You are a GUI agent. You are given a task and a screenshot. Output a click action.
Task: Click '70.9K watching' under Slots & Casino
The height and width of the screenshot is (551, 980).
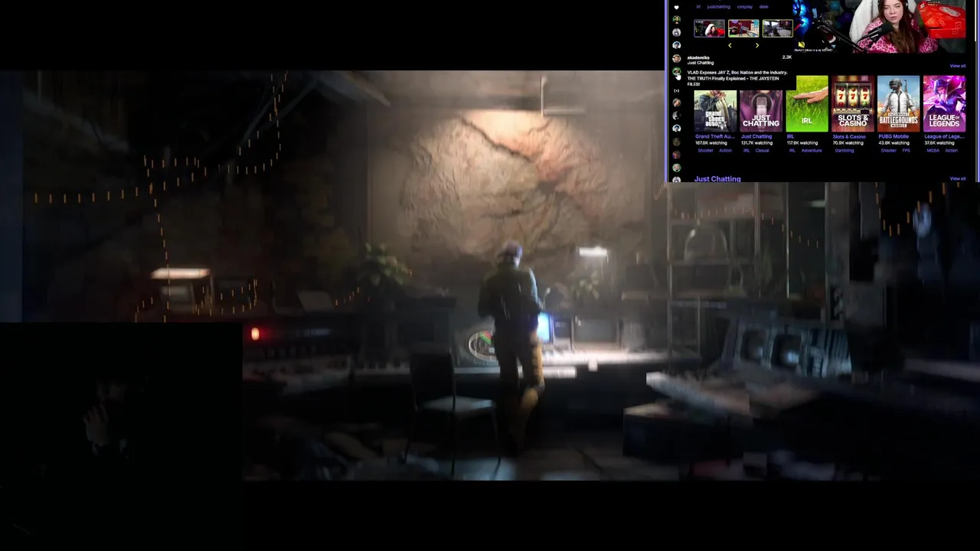(848, 143)
